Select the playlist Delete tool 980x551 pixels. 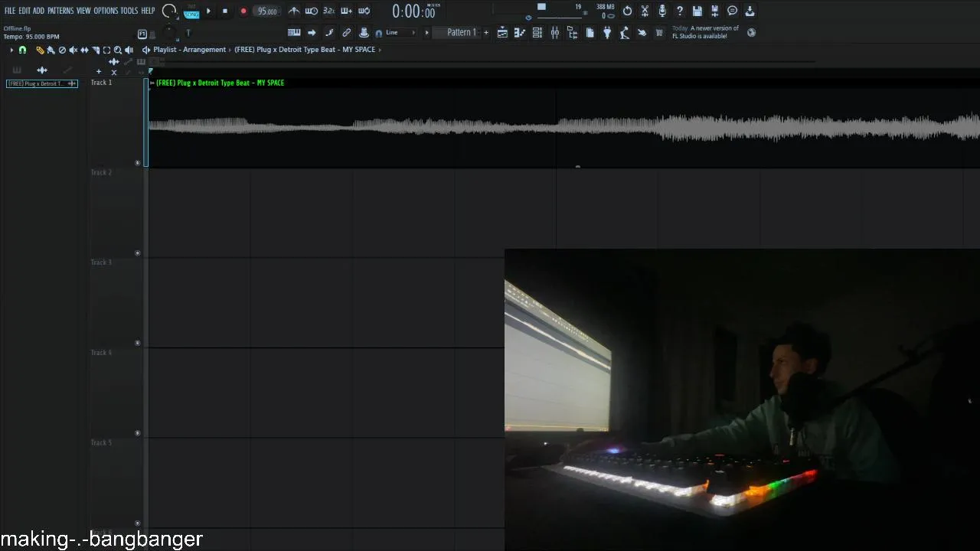62,50
